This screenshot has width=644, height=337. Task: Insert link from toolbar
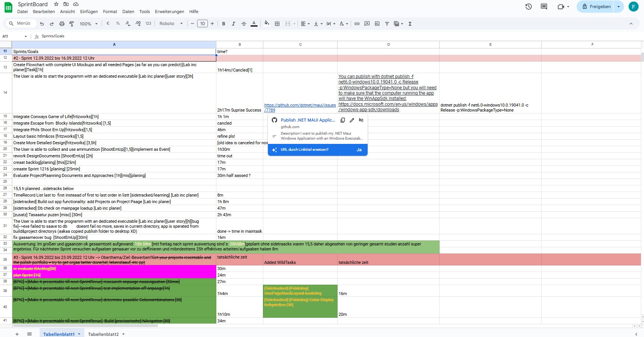(357, 23)
